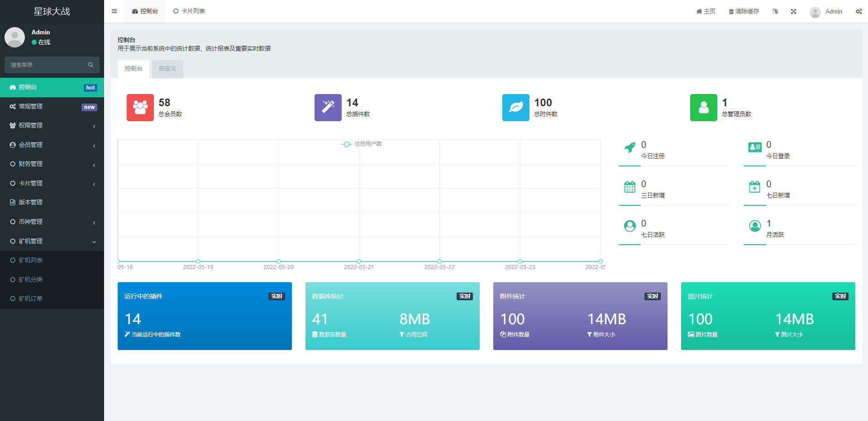Image resolution: width=868 pixels, height=421 pixels.
Task: Switch to the 自定义 tab
Action: click(x=167, y=68)
